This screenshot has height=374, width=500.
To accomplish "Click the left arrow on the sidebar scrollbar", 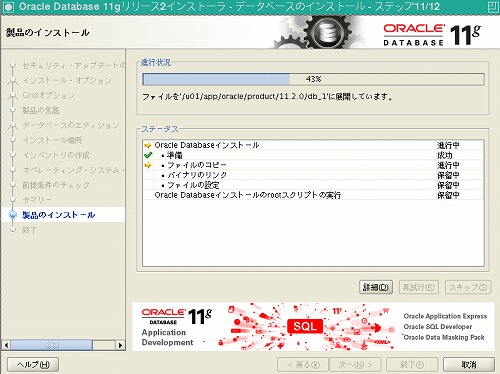I will (x=6, y=345).
